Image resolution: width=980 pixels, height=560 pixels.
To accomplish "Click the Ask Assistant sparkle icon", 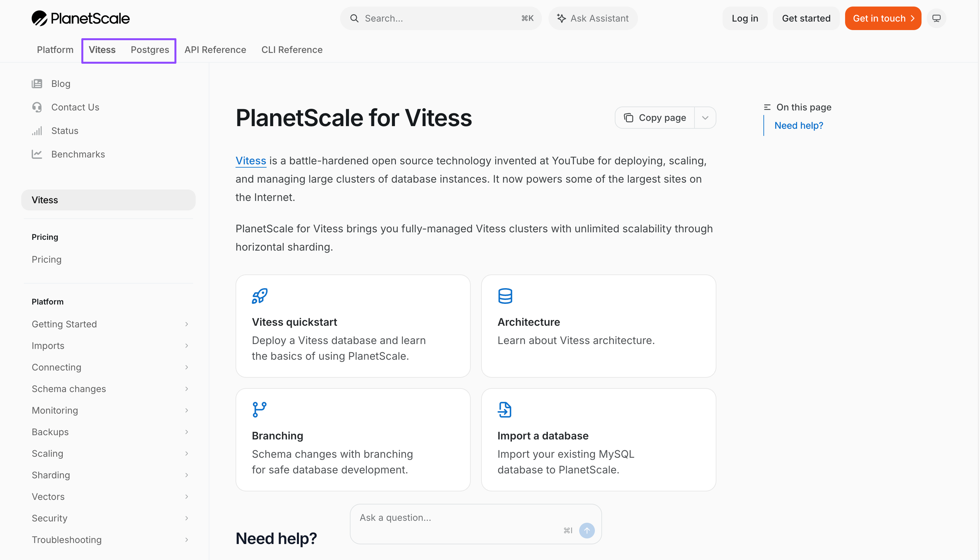I will [x=561, y=19].
